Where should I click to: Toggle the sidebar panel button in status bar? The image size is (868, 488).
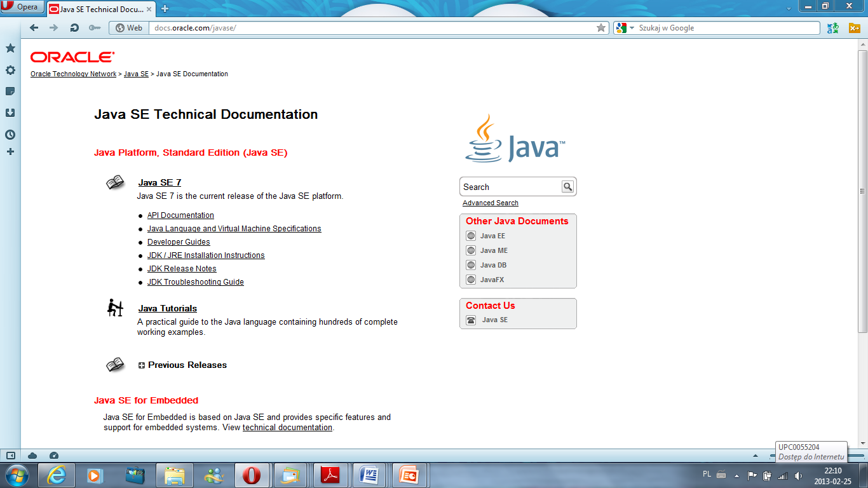[x=10, y=456]
